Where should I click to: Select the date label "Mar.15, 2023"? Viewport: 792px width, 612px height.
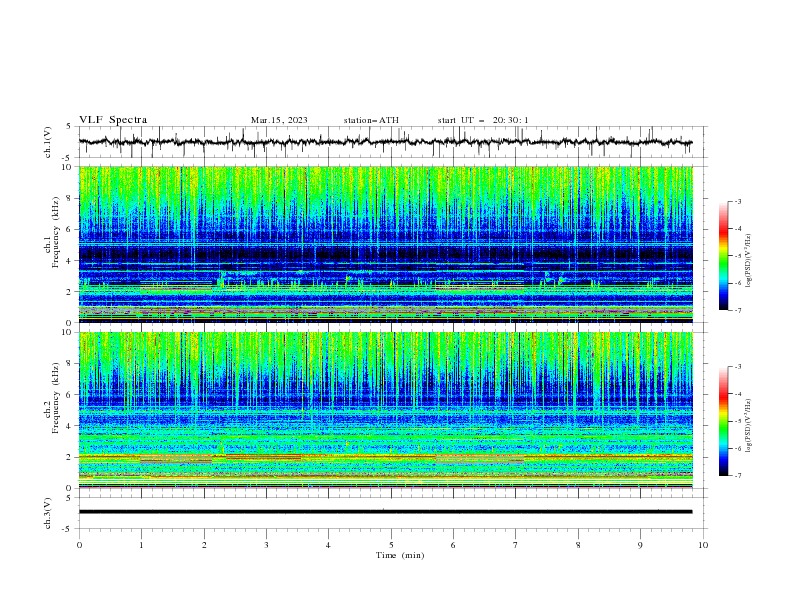(279, 120)
